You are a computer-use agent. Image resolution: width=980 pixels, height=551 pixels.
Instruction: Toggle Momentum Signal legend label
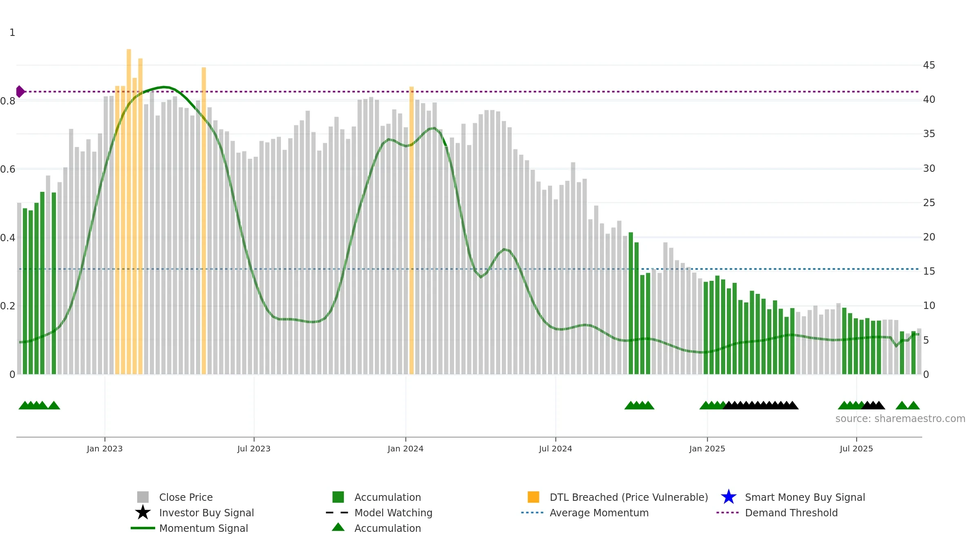coord(203,528)
